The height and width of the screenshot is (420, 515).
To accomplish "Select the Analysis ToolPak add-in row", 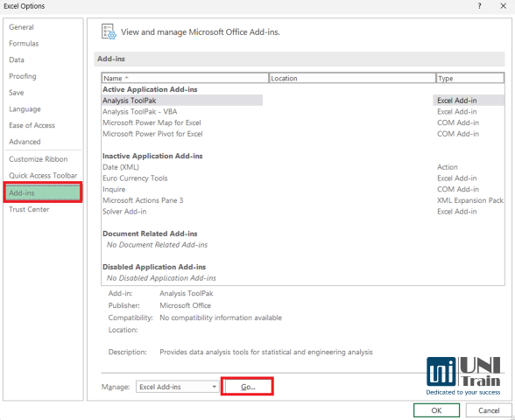I will point(303,101).
